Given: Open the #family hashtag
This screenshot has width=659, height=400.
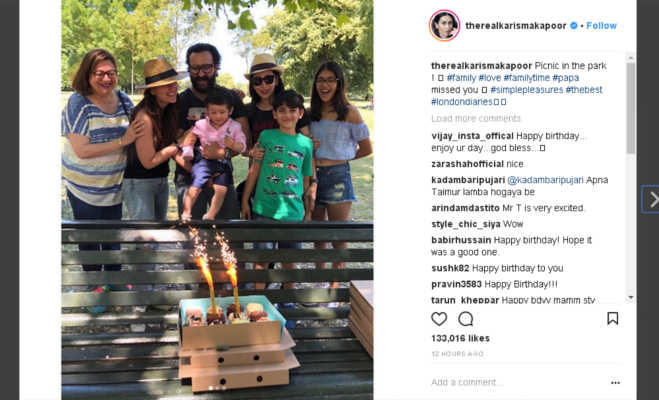Looking at the screenshot, I should pyautogui.click(x=461, y=78).
